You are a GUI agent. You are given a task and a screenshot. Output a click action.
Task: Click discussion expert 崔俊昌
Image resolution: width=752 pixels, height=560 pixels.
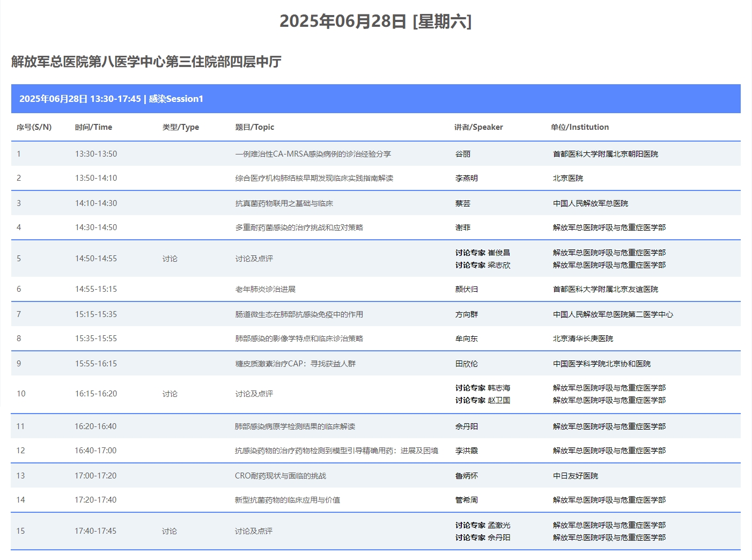point(499,253)
